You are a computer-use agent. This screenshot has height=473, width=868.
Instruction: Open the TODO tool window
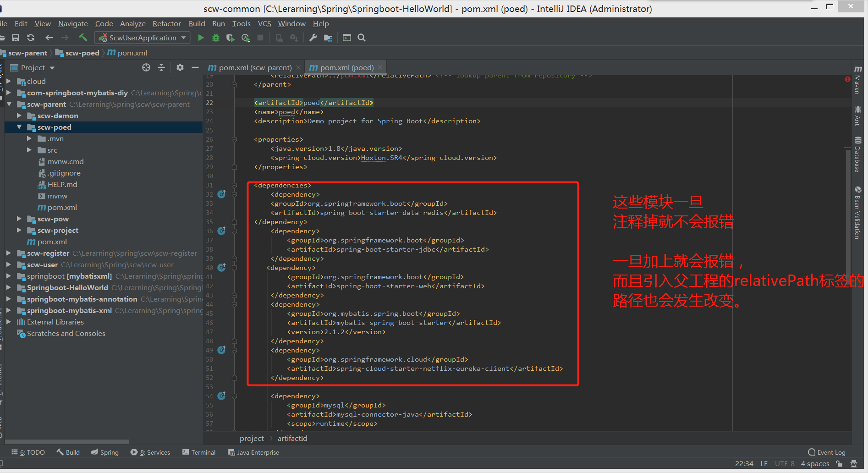[28, 452]
